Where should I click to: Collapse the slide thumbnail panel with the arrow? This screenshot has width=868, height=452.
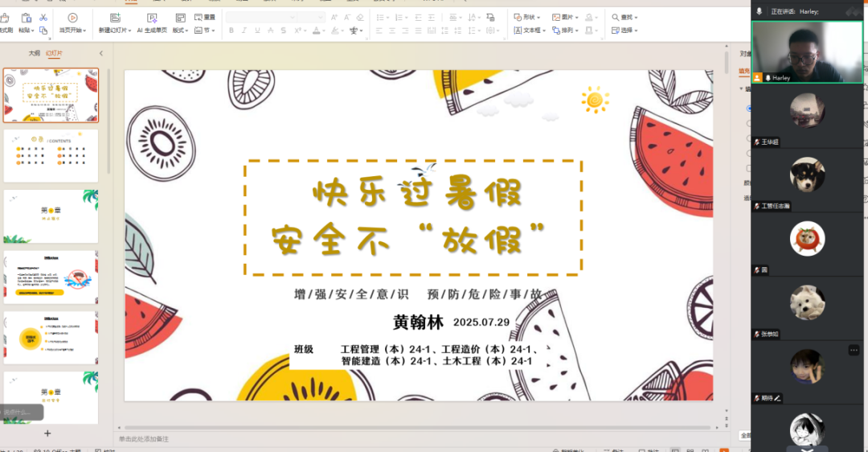100,53
